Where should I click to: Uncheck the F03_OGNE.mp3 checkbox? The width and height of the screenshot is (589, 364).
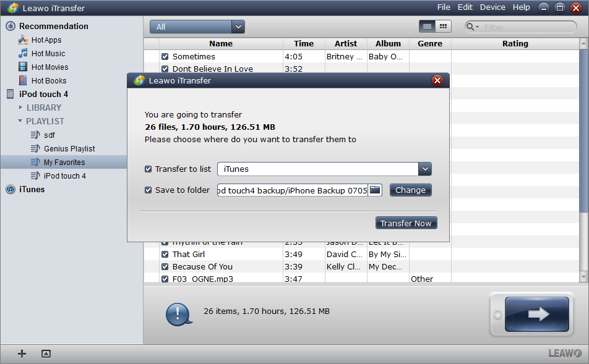[x=165, y=279]
